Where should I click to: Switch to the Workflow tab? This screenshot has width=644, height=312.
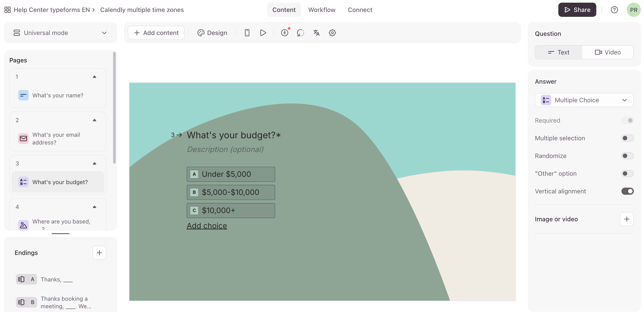[322, 10]
